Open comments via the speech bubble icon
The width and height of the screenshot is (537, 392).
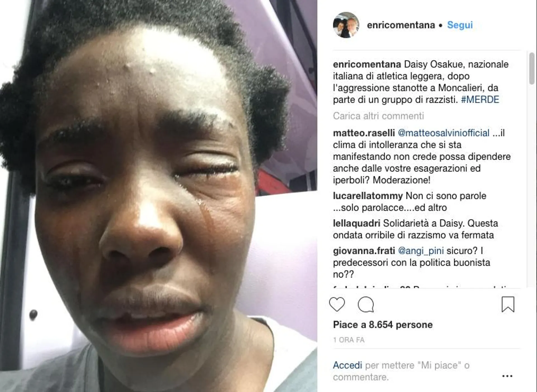[366, 304]
